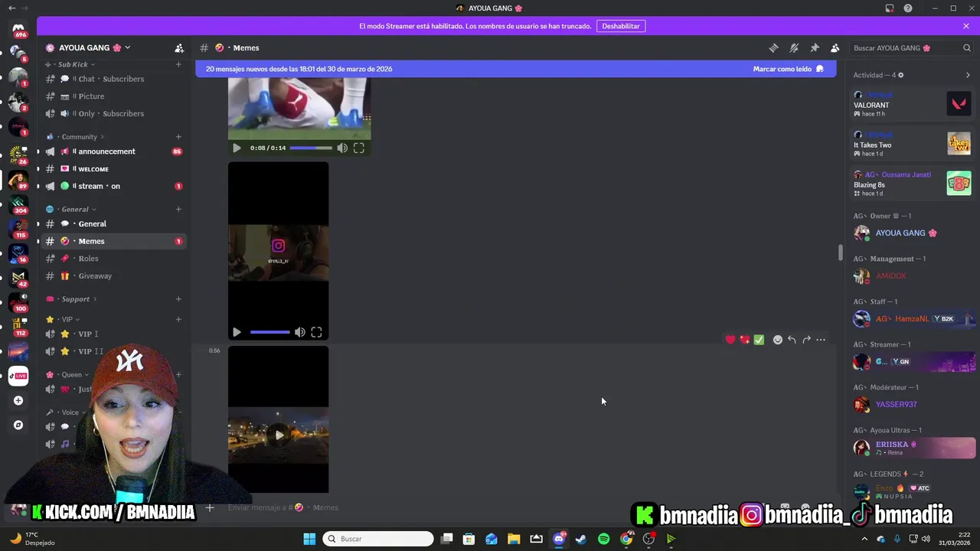Open Steam from the taskbar
The height and width of the screenshot is (551, 980).
pyautogui.click(x=581, y=539)
